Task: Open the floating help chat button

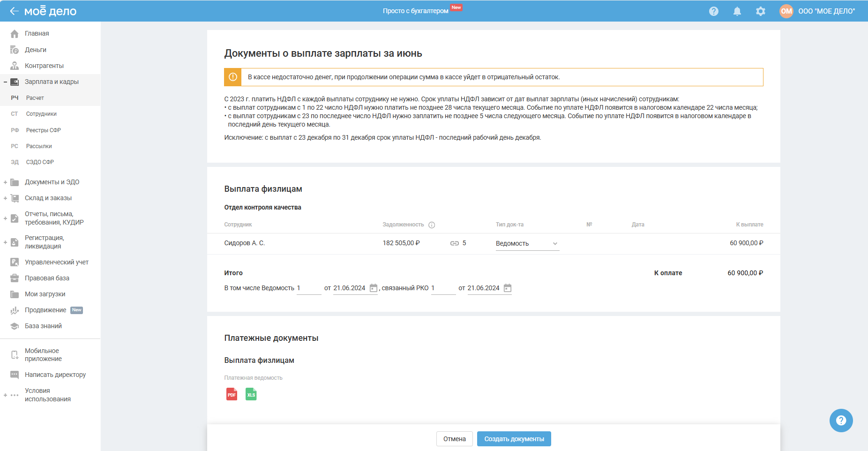Action: [841, 421]
